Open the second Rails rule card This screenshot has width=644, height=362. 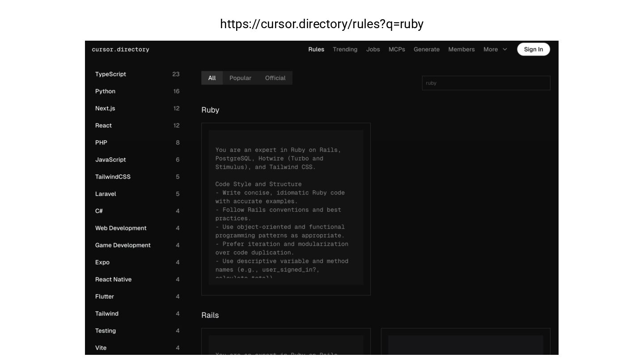[x=466, y=342]
